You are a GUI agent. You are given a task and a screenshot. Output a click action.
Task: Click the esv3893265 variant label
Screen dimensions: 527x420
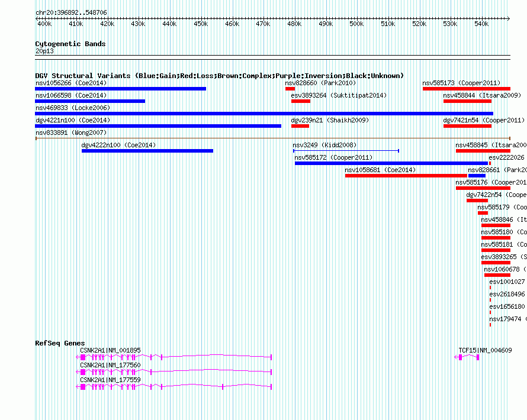point(504,257)
